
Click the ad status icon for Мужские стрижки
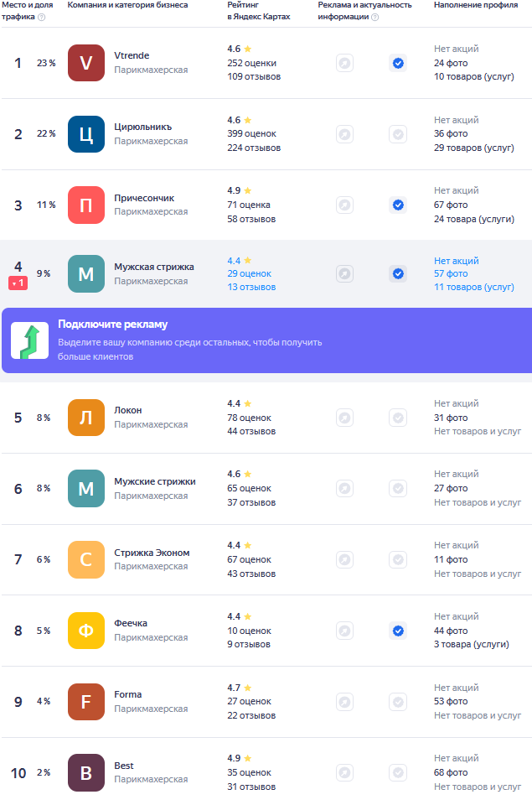[x=344, y=488]
